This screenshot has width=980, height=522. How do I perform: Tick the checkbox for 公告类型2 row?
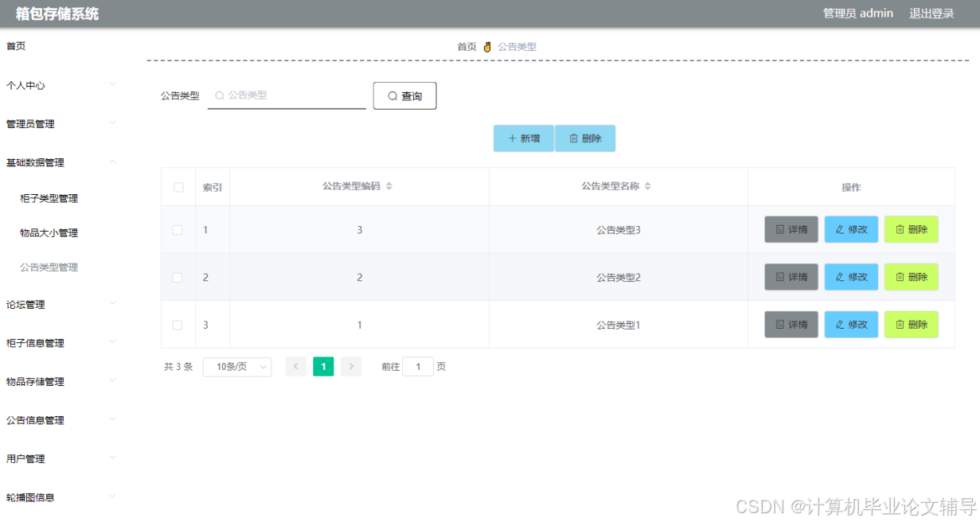178,278
